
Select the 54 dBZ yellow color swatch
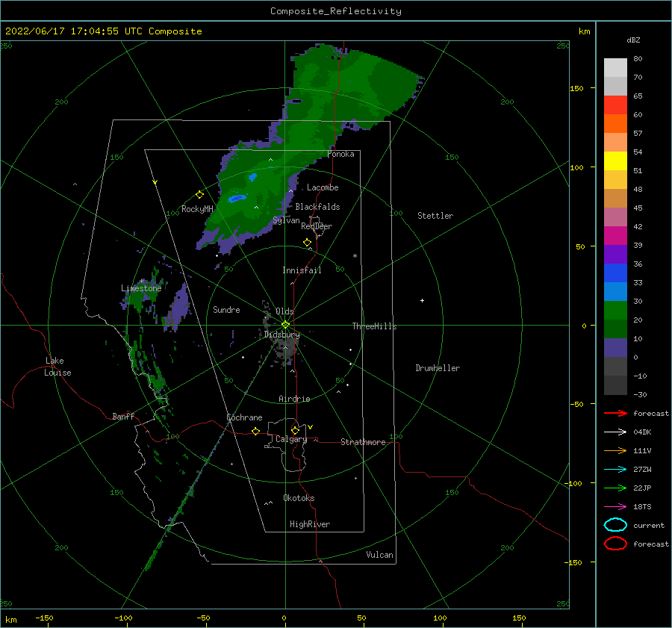[615, 161]
